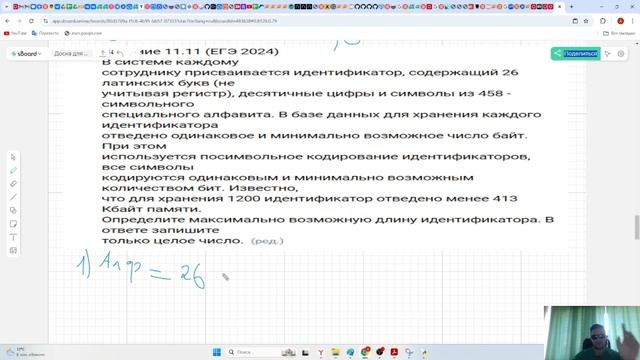Open the All bookmarks folder
The width and height of the screenshot is (640, 360).
[619, 33]
